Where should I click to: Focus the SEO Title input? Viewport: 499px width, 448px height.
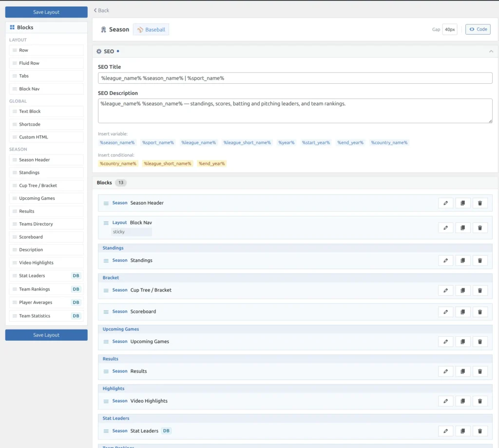tap(295, 78)
